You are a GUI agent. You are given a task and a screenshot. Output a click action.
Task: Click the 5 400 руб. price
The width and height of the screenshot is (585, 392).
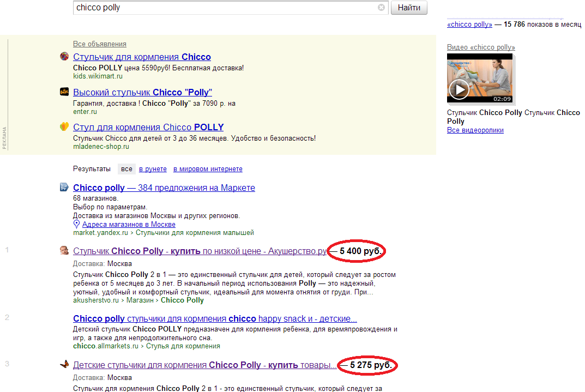pyautogui.click(x=360, y=251)
